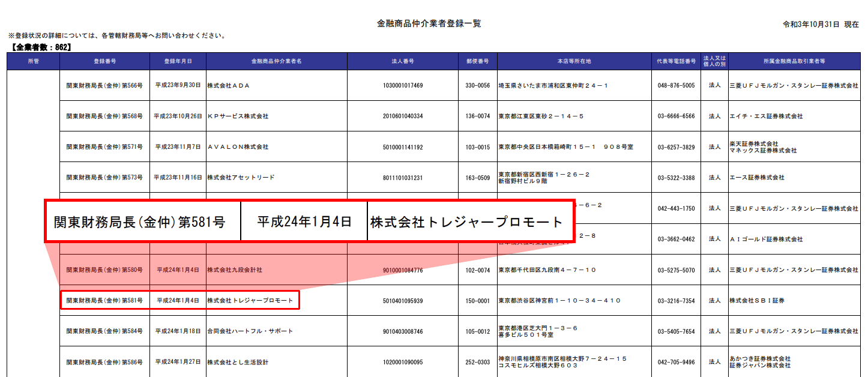The image size is (868, 377).
Task: Click the 本店等所在地 column header
Action: (574, 61)
